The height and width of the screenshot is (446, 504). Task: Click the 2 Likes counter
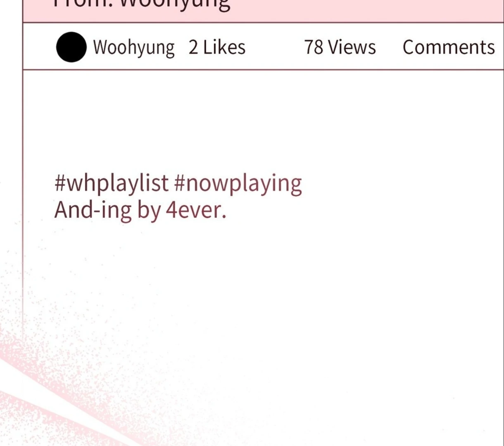[x=217, y=47]
